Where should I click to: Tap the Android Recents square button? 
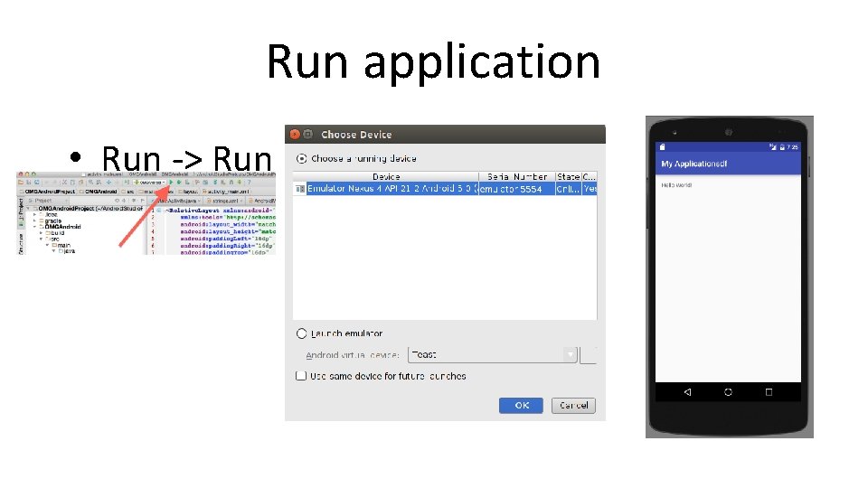point(769,391)
